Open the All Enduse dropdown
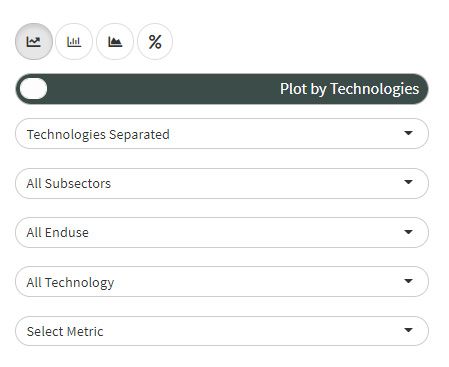This screenshot has width=449, height=367. click(222, 232)
